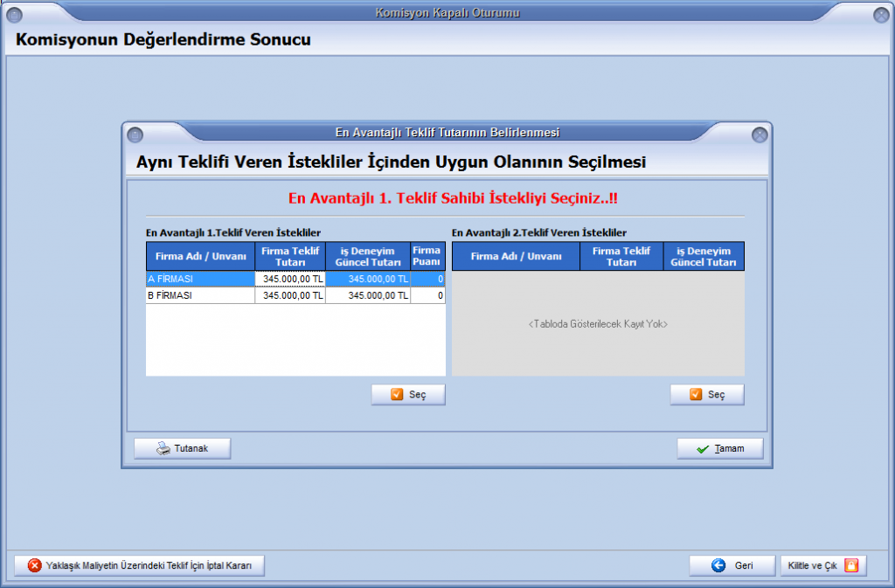Viewport: 895px width, 588px height.
Task: Click Firma Adı / Unvanı header in right table
Action: point(516,256)
